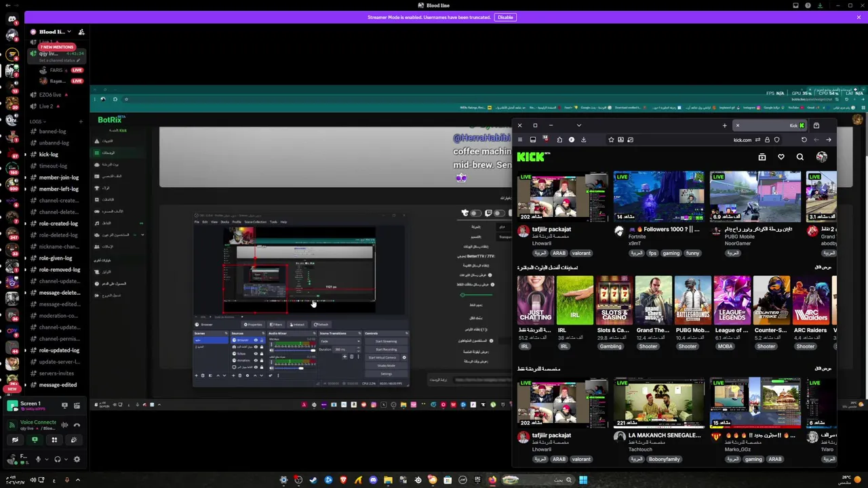Open Discord activities button

tap(54, 440)
